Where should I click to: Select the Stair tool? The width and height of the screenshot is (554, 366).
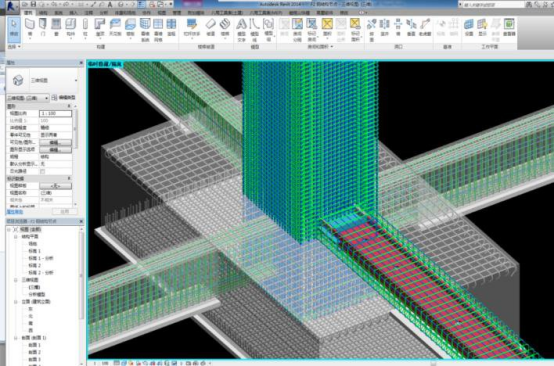[x=225, y=28]
